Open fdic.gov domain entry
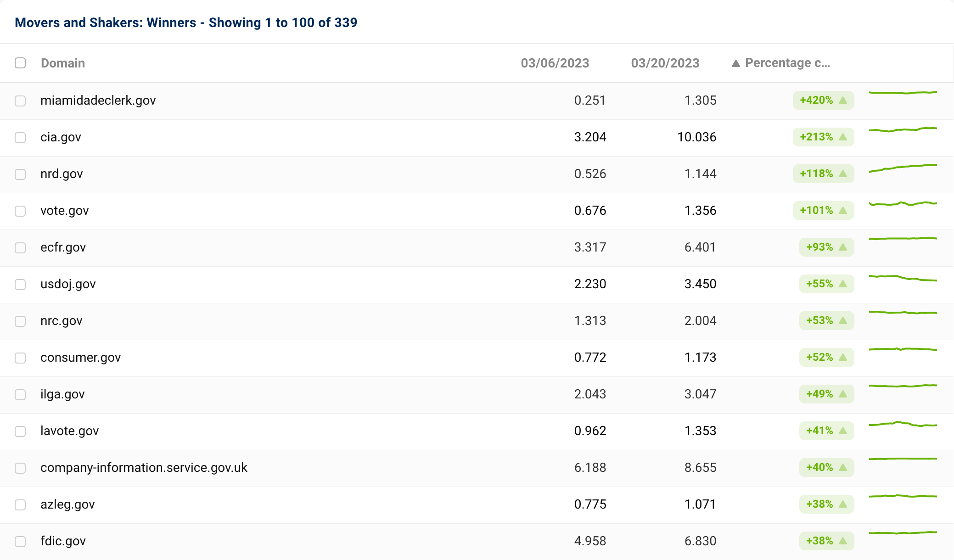954x560 pixels. (x=63, y=541)
